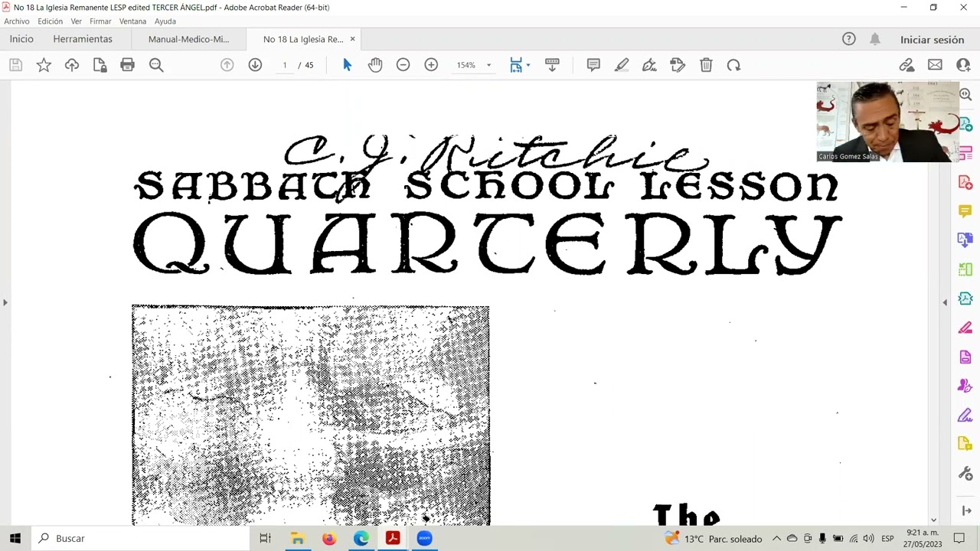This screenshot has height=551, width=980.
Task: Click the delete page trash icon
Action: pos(706,65)
